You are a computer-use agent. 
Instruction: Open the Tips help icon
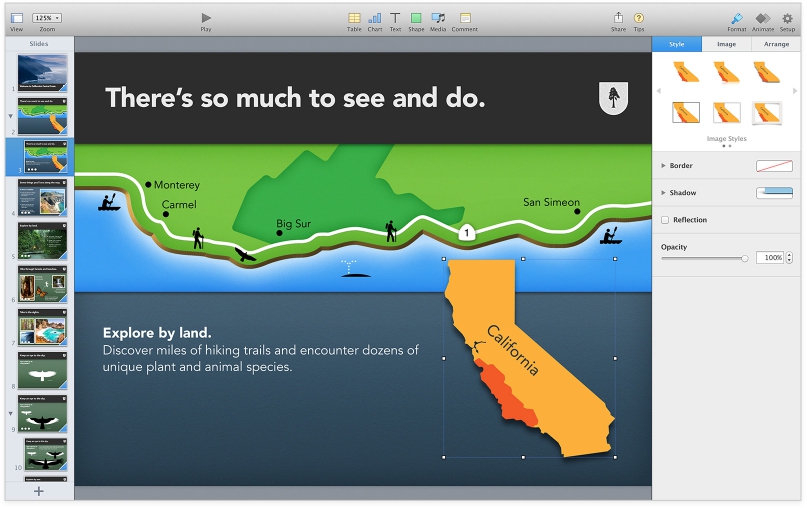click(639, 18)
